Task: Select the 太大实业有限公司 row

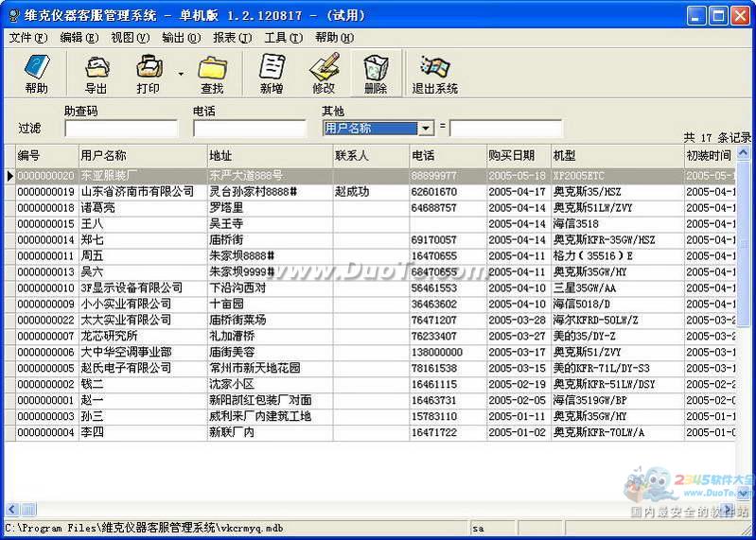Action: tap(370, 320)
